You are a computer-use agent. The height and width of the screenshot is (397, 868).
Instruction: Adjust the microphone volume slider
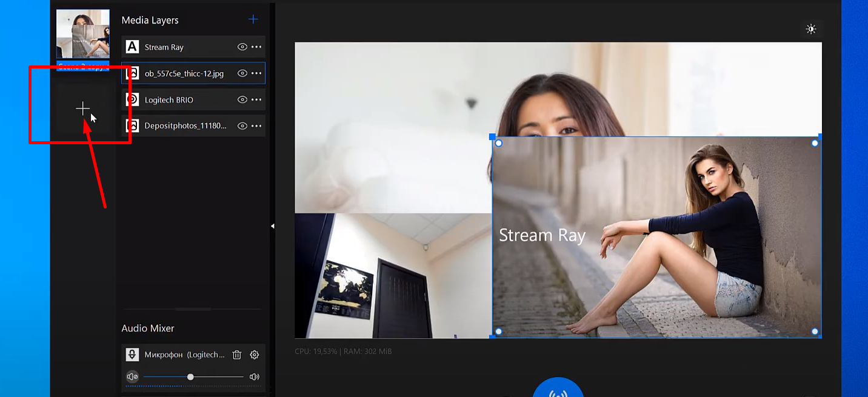pos(190,376)
